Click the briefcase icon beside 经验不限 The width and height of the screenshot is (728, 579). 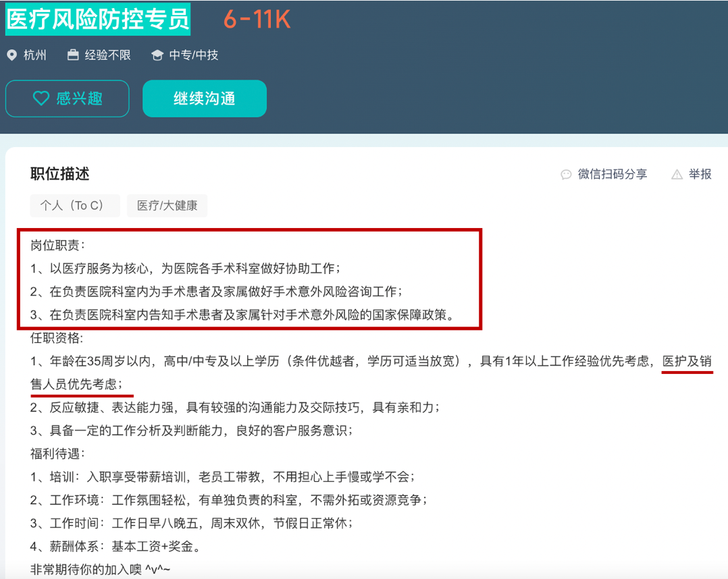pos(73,55)
